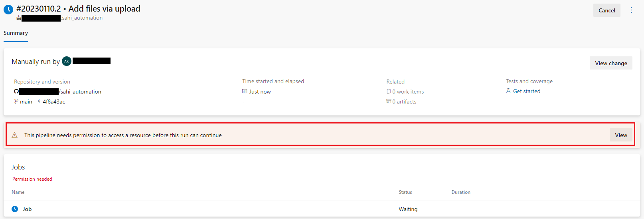
Task: Open the Job row details
Action: [27, 209]
